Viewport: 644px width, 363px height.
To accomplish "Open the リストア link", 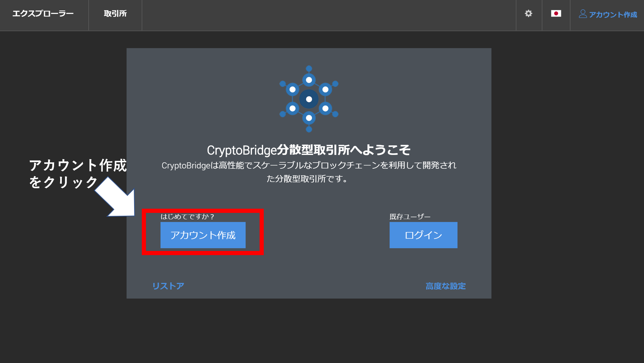I will pos(168,286).
